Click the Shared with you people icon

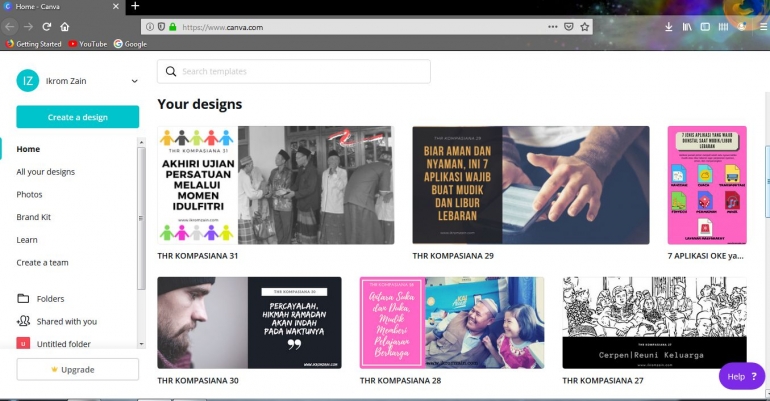(x=23, y=321)
